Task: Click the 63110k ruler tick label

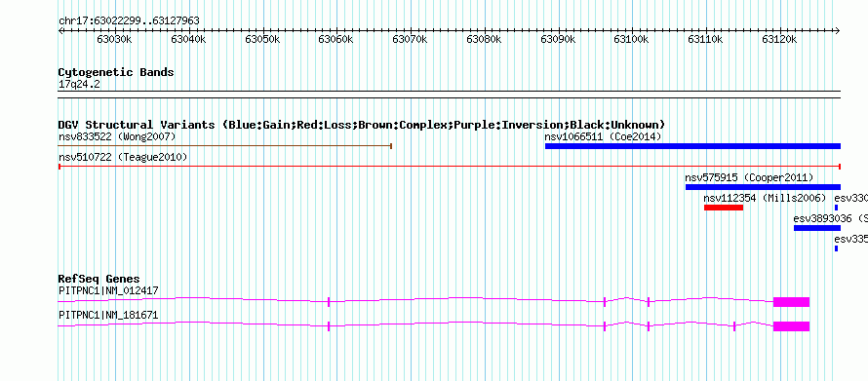Action: pos(706,39)
